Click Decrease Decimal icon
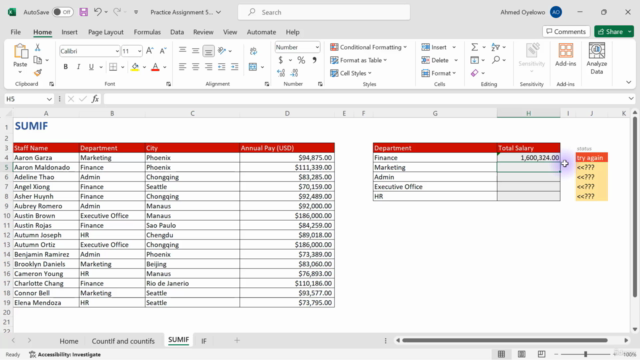 [294, 73]
